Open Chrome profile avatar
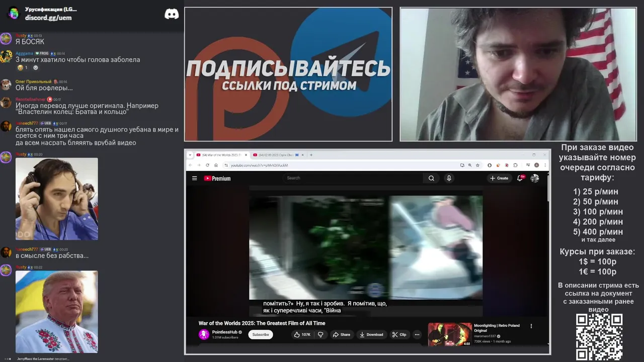This screenshot has width=644, height=362. [x=537, y=165]
